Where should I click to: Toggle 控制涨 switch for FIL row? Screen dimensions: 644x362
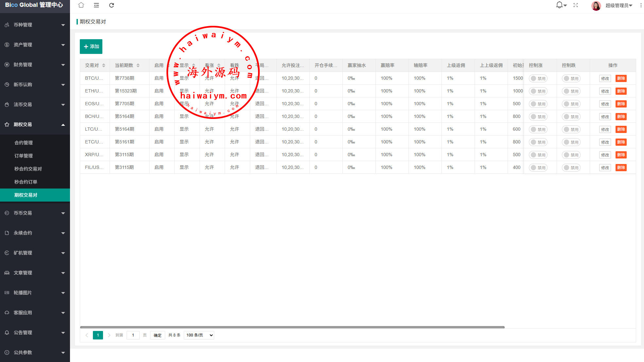538,168
